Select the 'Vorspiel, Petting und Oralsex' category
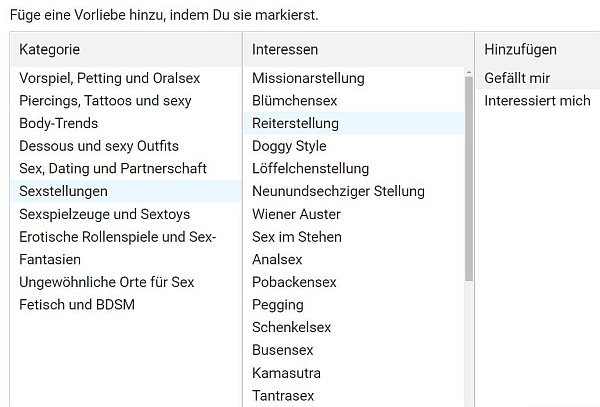The height and width of the screenshot is (407, 600). pos(111,78)
